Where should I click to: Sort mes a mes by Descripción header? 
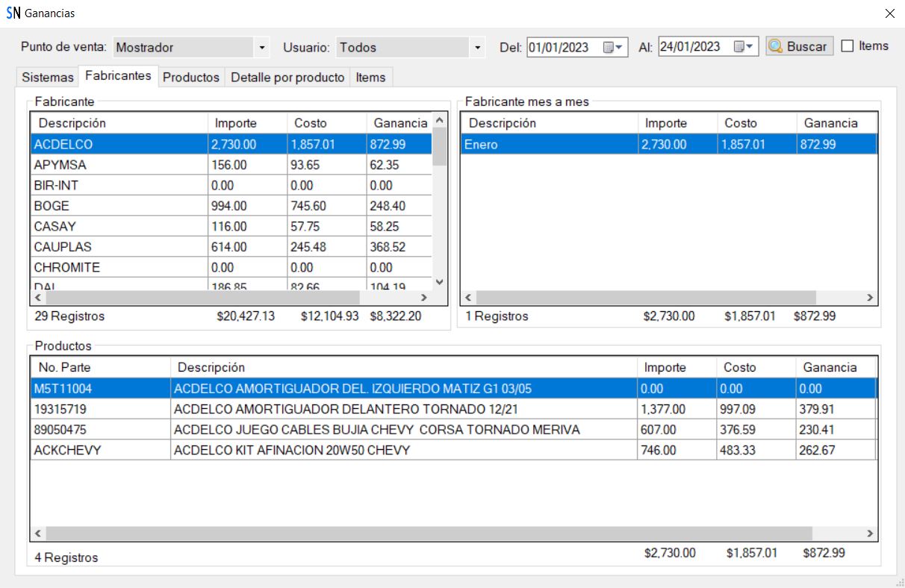click(550, 123)
